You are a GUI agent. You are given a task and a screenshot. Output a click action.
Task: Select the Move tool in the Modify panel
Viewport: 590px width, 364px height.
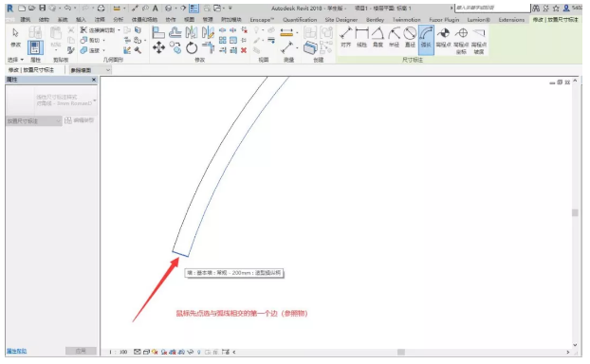(158, 47)
